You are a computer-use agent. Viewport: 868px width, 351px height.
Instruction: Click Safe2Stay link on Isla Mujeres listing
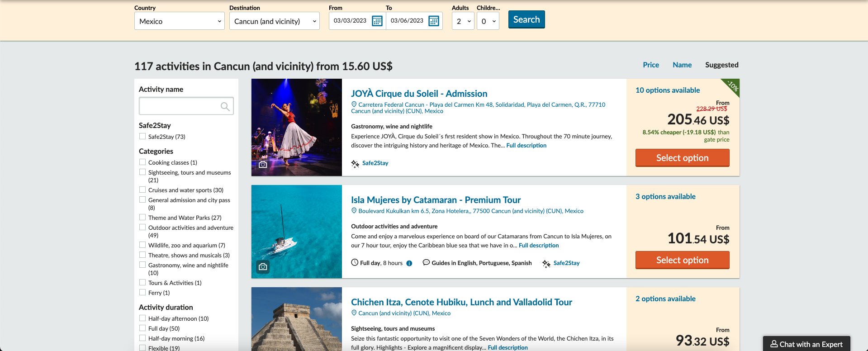point(567,263)
